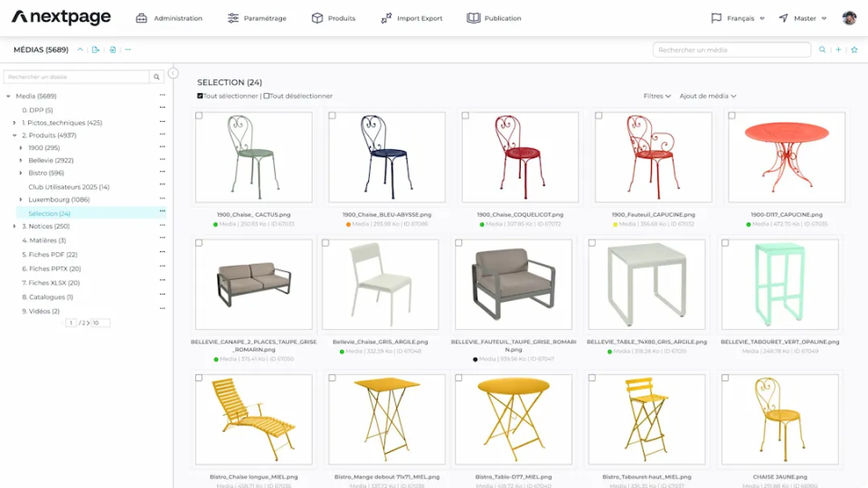Open the user profile avatar
Viewport: 868px width, 488px height.
point(849,18)
